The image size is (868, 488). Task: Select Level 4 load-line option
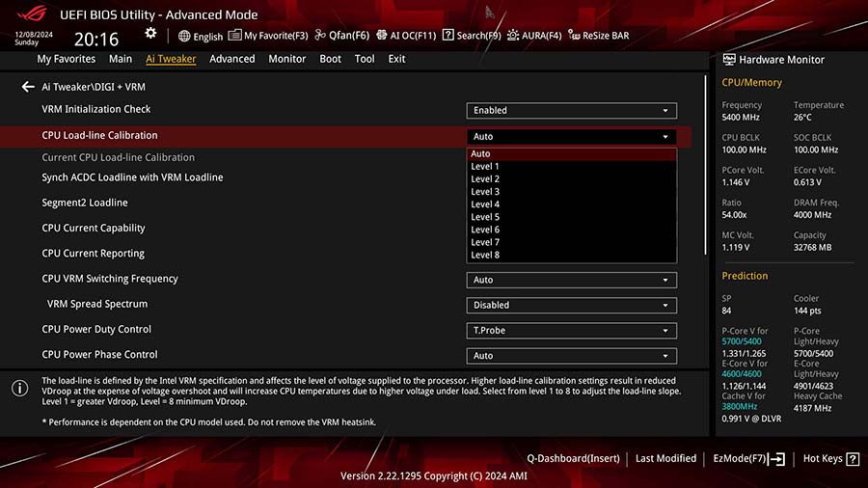(x=571, y=204)
